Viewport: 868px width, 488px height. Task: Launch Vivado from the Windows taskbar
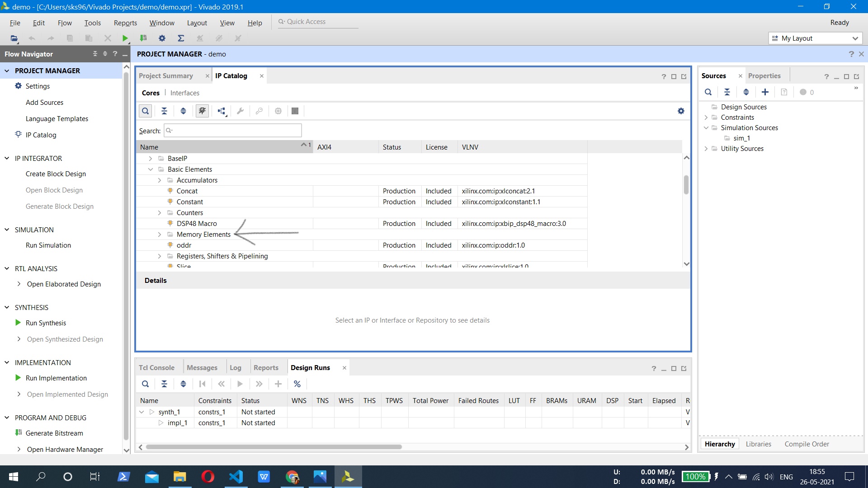tap(348, 477)
